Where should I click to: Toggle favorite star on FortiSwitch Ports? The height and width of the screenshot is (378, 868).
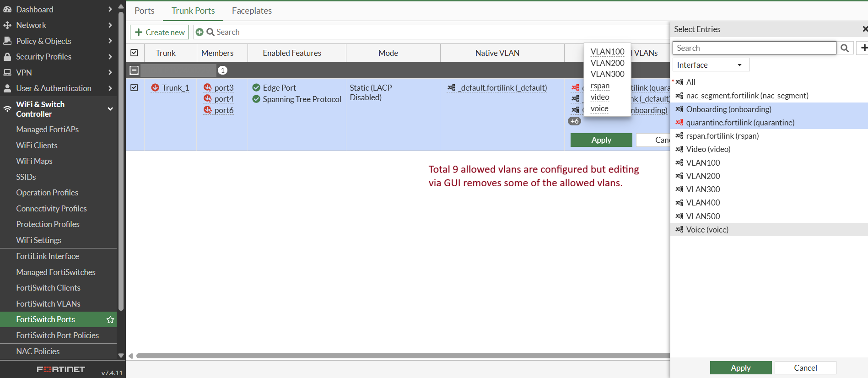click(110, 319)
